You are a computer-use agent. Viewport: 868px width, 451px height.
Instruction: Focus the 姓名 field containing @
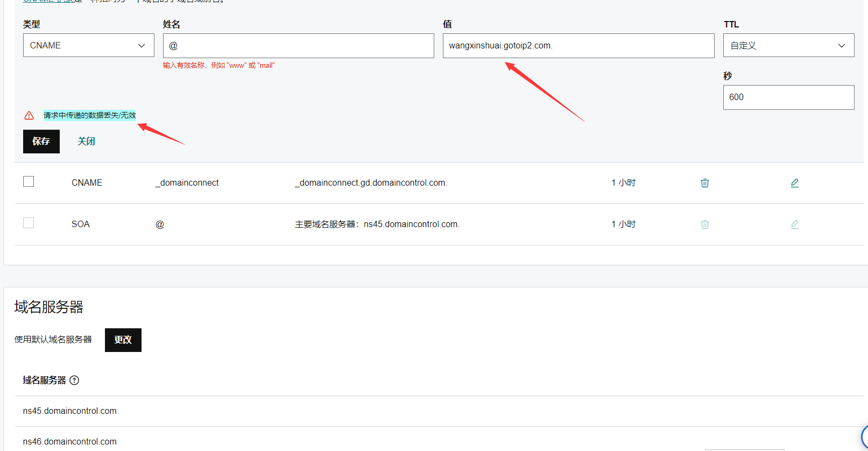pyautogui.click(x=298, y=46)
